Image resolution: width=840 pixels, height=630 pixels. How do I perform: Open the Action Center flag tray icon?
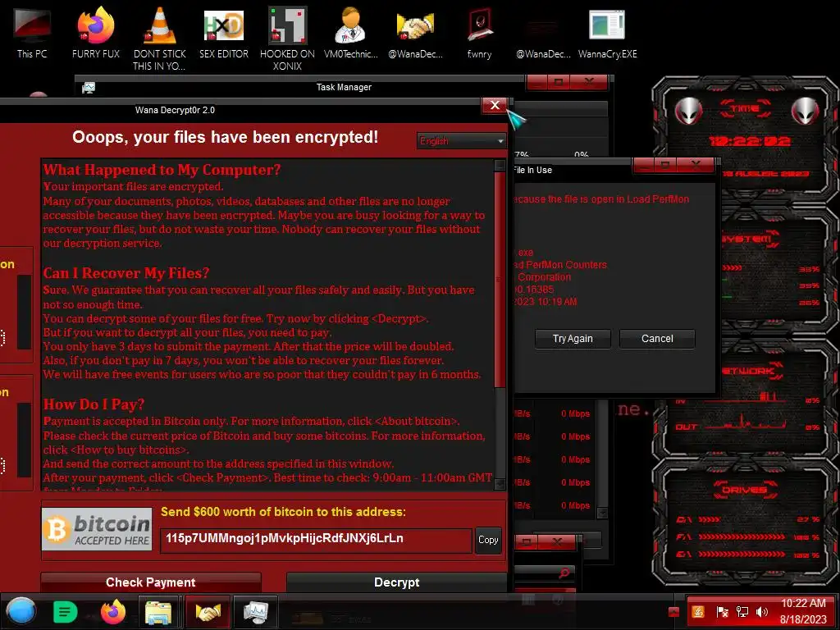tap(722, 612)
